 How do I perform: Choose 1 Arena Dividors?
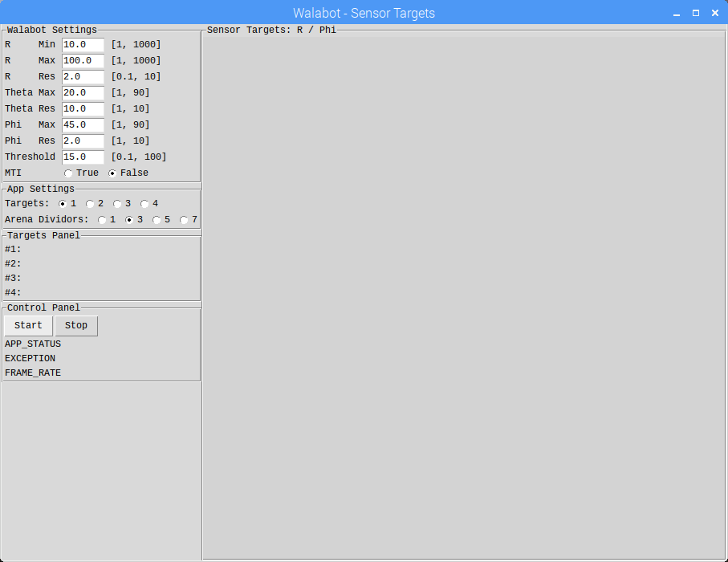[102, 220]
